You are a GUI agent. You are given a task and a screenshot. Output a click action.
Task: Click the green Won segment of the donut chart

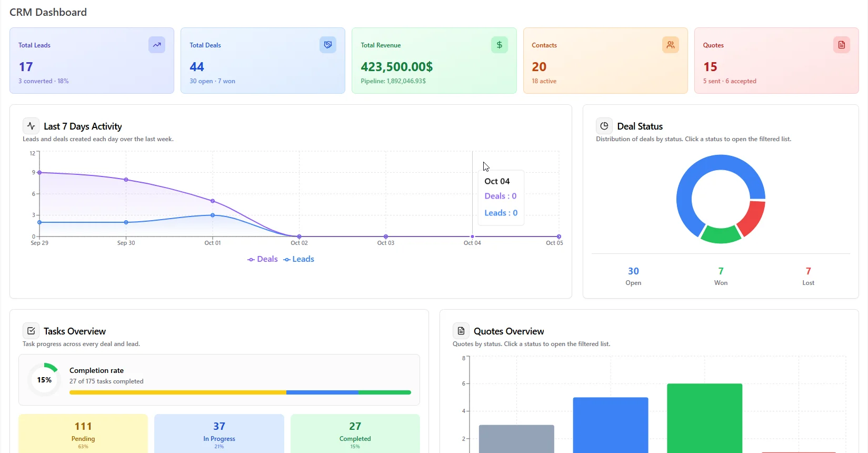point(721,235)
